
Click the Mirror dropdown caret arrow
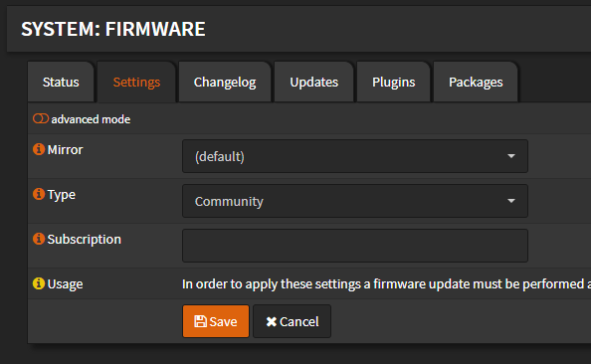(511, 156)
